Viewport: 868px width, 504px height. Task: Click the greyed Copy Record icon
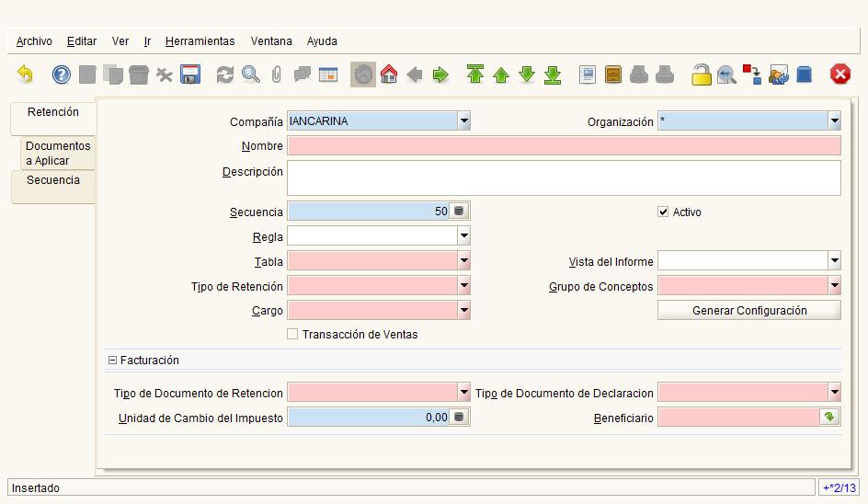113,74
